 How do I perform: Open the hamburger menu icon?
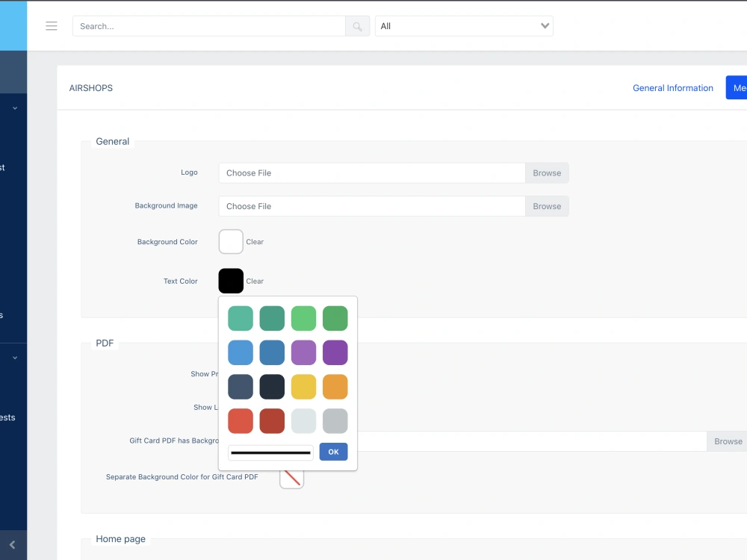(52, 26)
